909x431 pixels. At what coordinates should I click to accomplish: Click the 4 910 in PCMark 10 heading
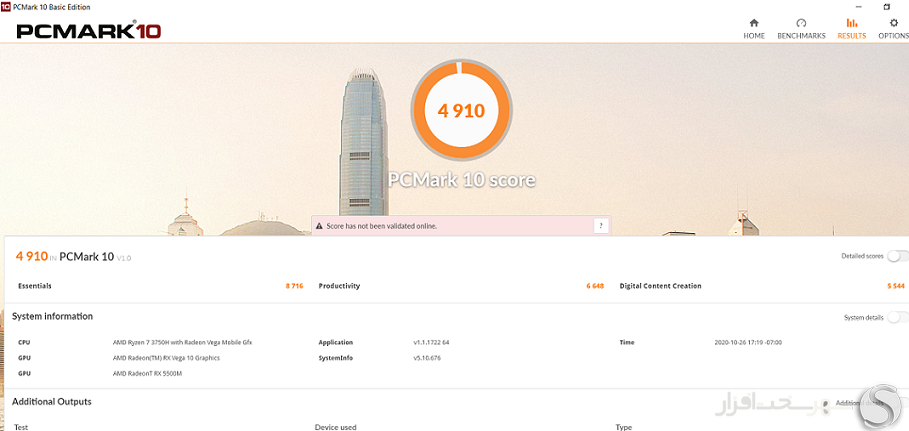click(73, 256)
